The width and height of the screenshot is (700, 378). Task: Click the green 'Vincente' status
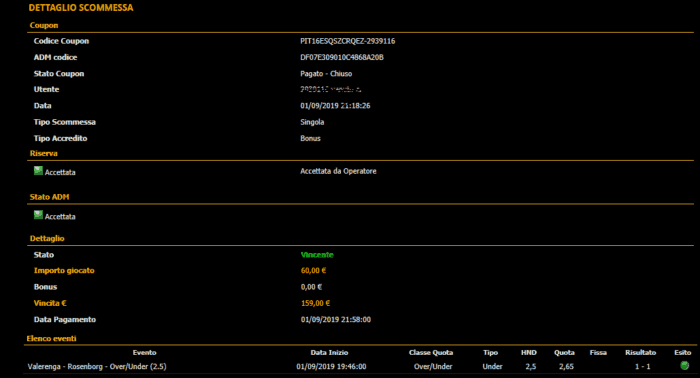click(x=317, y=255)
